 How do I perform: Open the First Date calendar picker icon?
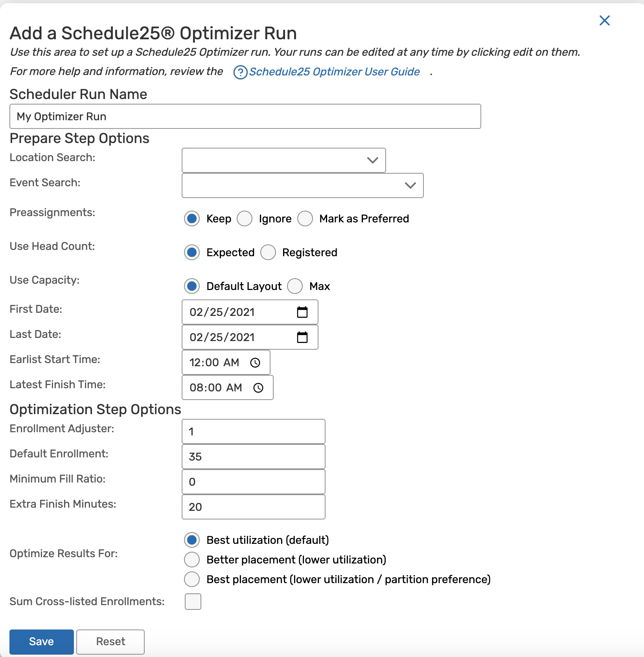(x=302, y=312)
